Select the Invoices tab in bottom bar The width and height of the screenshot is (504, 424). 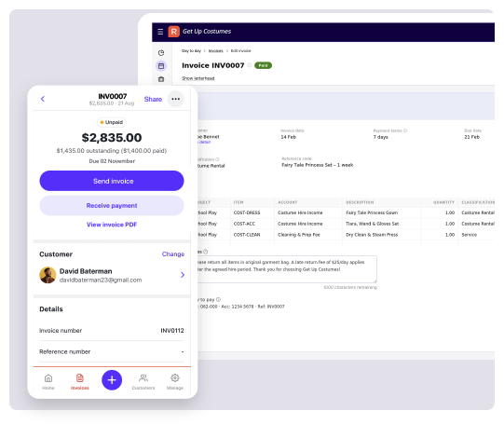[80, 381]
